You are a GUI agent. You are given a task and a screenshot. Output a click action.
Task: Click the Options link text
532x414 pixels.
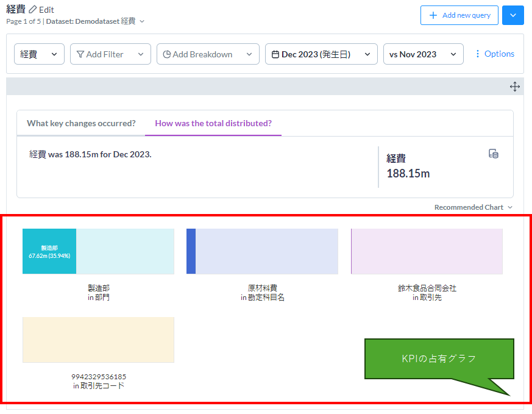499,54
